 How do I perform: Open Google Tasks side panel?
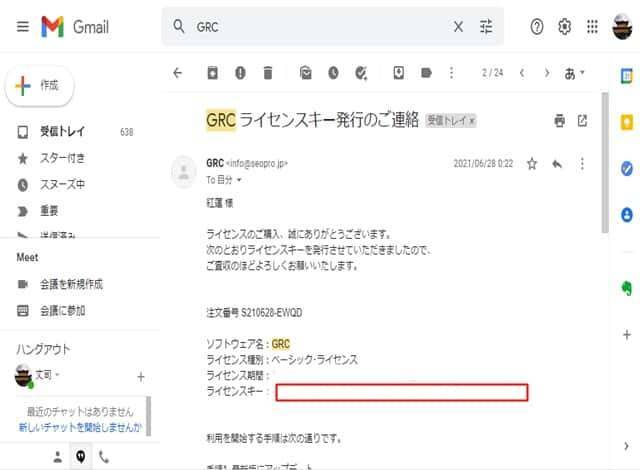pos(627,168)
